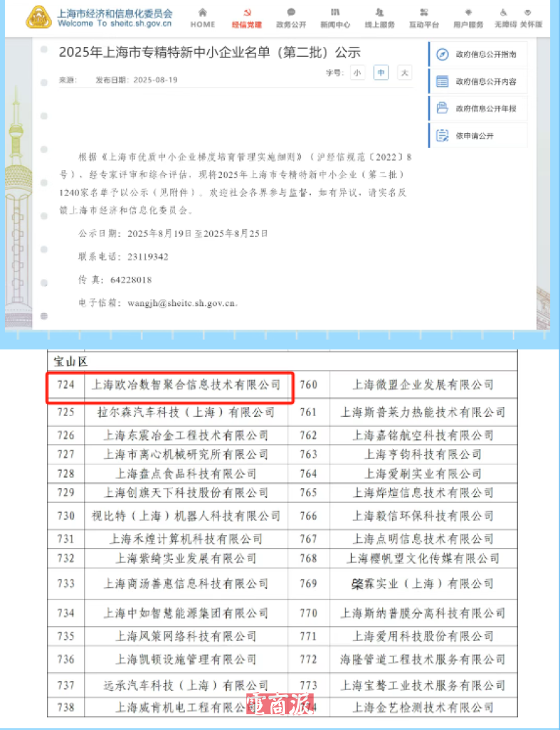
Task: Click row number 730 in the table
Action: (66, 516)
